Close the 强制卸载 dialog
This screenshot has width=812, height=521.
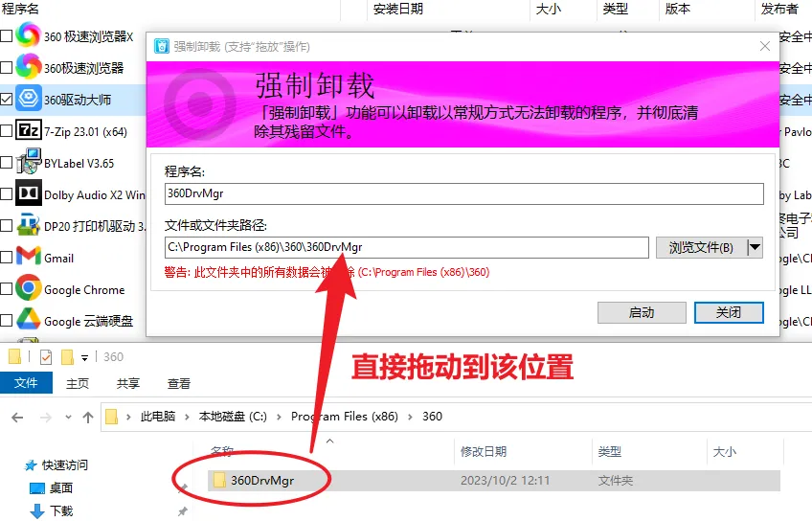(765, 46)
